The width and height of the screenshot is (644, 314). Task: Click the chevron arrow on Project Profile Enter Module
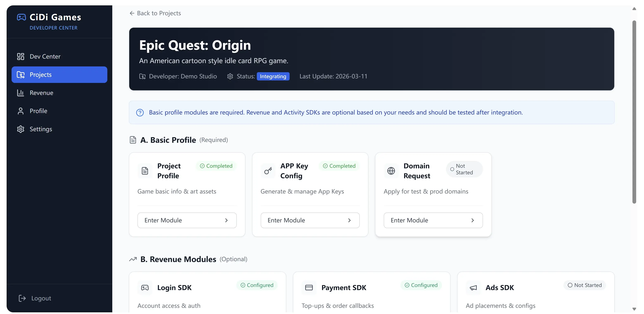click(226, 220)
